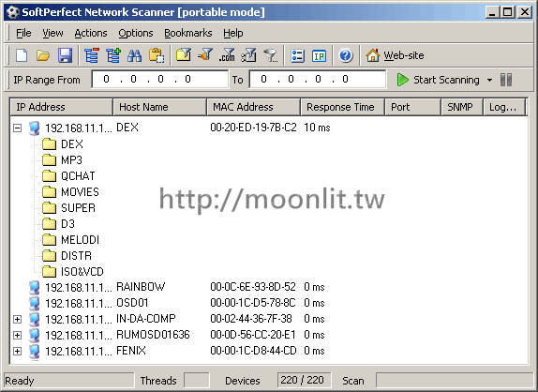The height and width of the screenshot is (392, 538).
Task: Open the View menu
Action: pyautogui.click(x=52, y=33)
